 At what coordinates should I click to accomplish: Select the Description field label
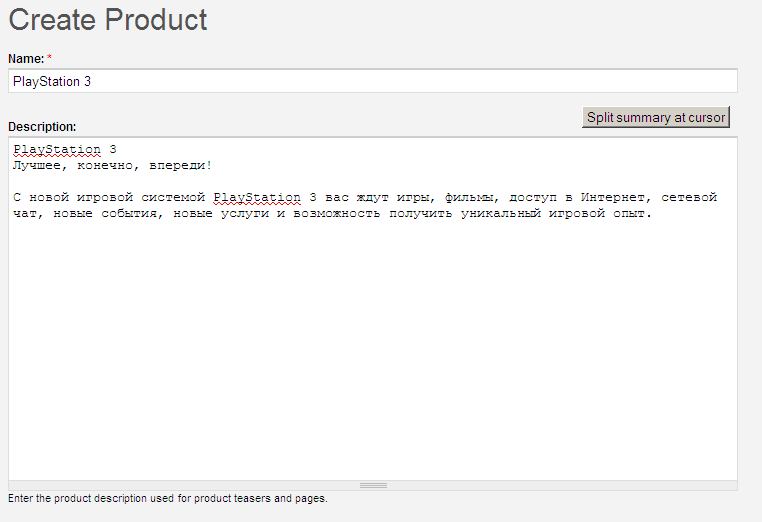[x=41, y=127]
